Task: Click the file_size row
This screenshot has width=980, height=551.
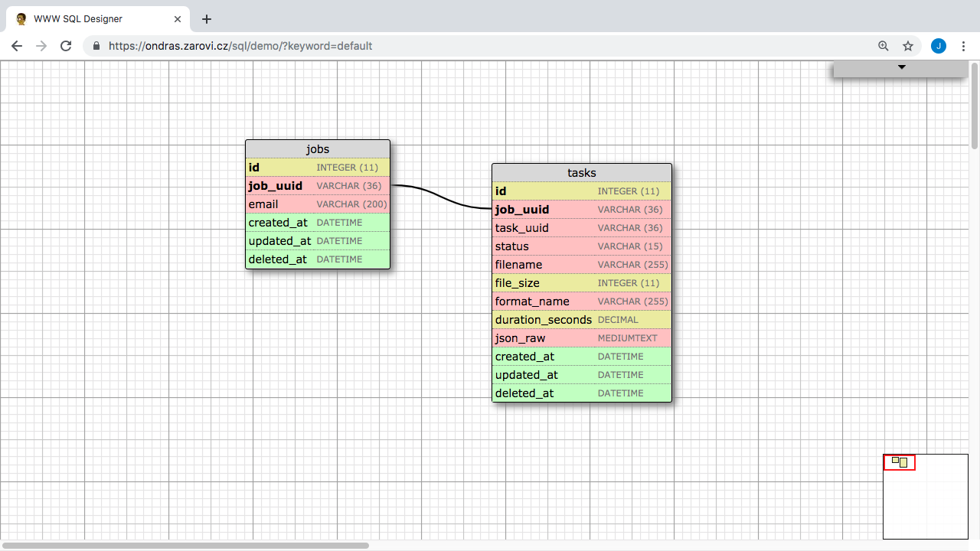Action: point(582,282)
